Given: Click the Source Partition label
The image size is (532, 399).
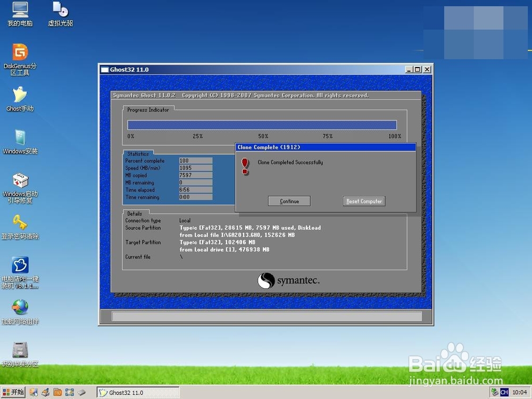Looking at the screenshot, I should [x=143, y=228].
